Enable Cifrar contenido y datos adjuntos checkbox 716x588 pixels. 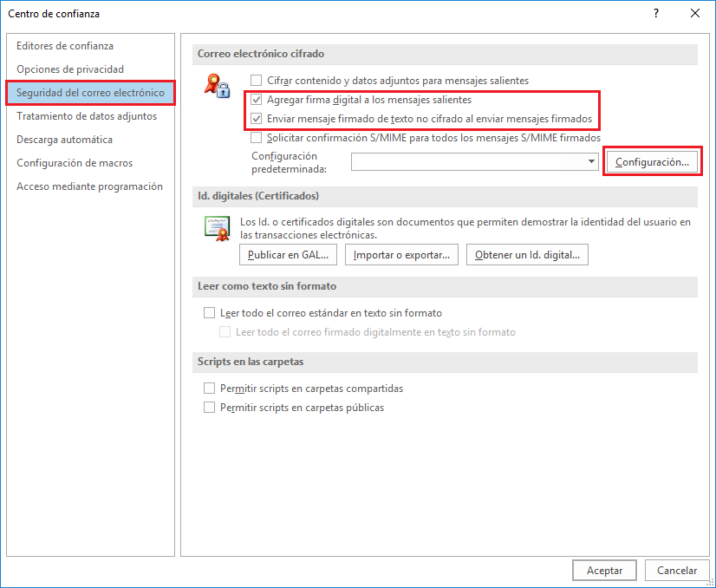click(256, 81)
